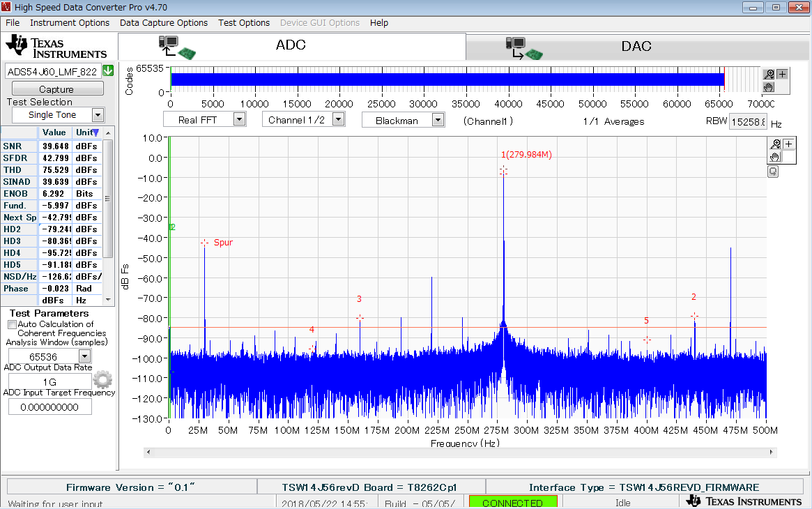Open the Analysis Window samples 65536 dropdown
The height and width of the screenshot is (509, 812).
click(x=85, y=356)
